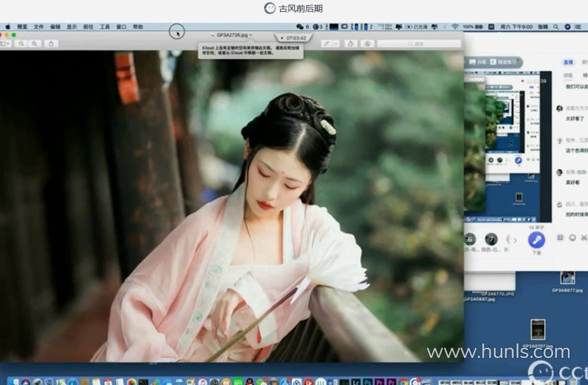Screen dimensions: 588x385
Task: Open Lightroom from the Dock
Action: tap(355, 382)
